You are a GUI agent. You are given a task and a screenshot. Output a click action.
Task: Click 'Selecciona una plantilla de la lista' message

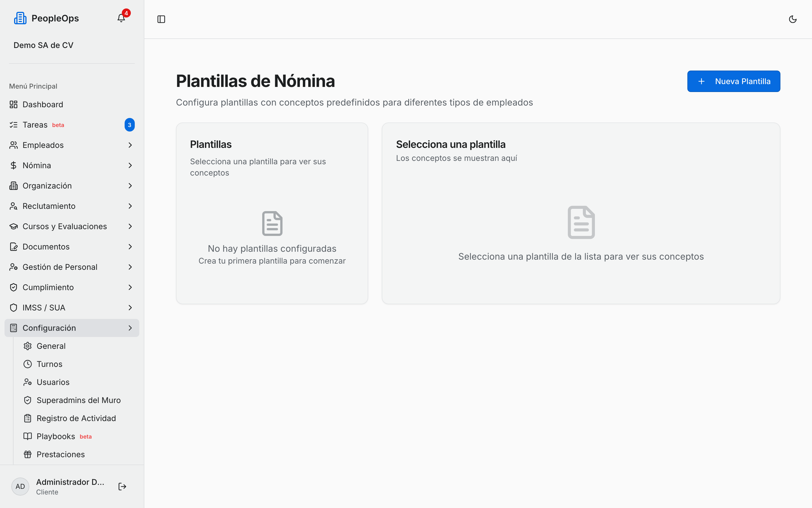[581, 257]
